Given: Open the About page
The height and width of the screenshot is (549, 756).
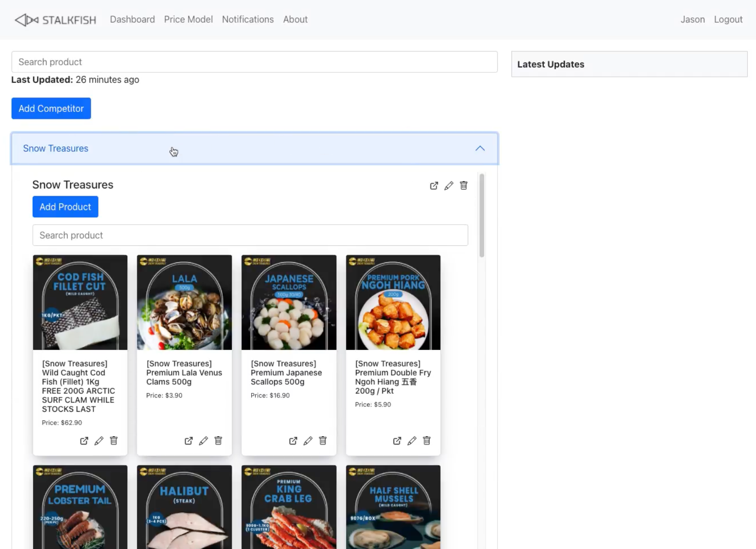Looking at the screenshot, I should 295,20.
